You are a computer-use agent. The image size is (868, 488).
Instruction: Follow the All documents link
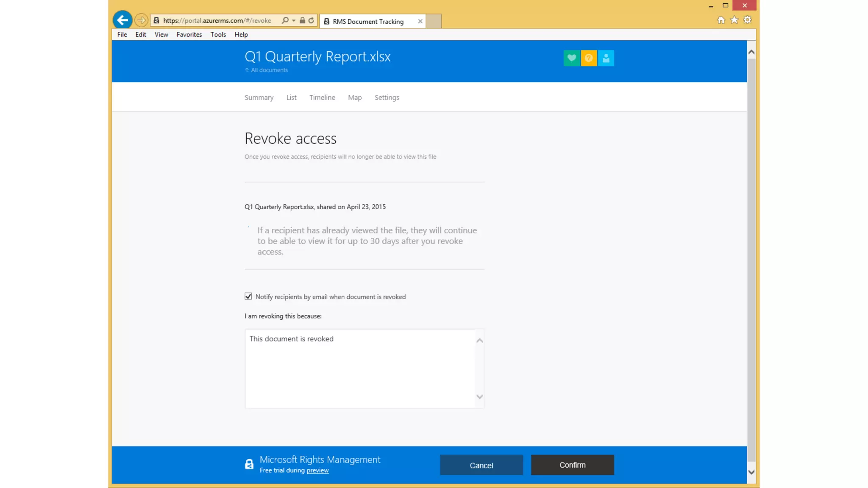pyautogui.click(x=269, y=70)
